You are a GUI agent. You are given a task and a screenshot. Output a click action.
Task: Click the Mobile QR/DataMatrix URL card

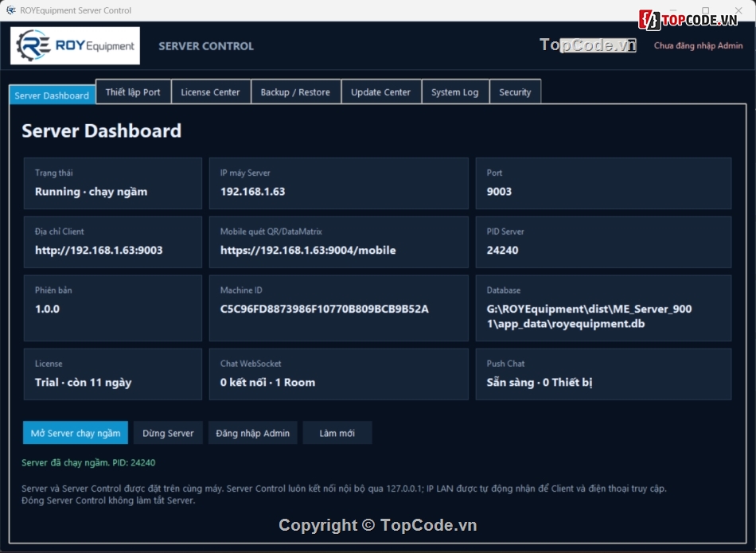[x=338, y=242]
